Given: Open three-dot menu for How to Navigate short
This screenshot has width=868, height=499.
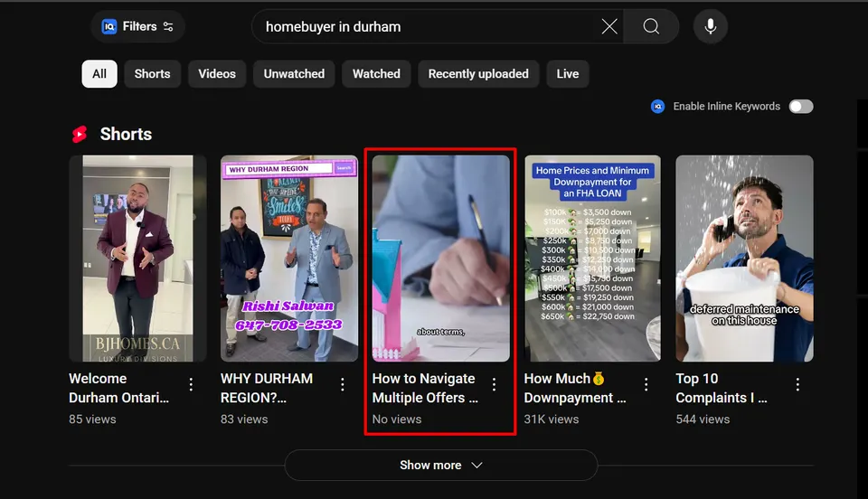Looking at the screenshot, I should click(x=495, y=384).
